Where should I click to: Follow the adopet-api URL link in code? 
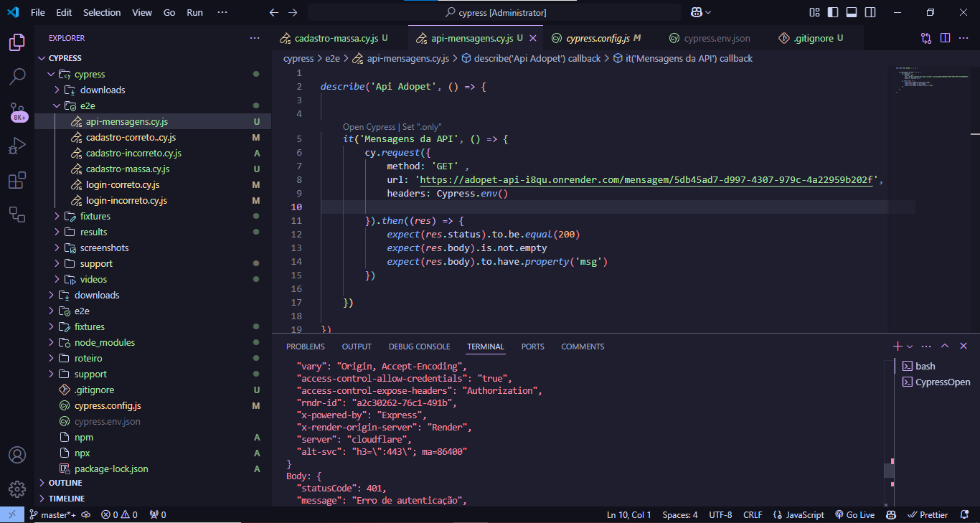pos(646,180)
